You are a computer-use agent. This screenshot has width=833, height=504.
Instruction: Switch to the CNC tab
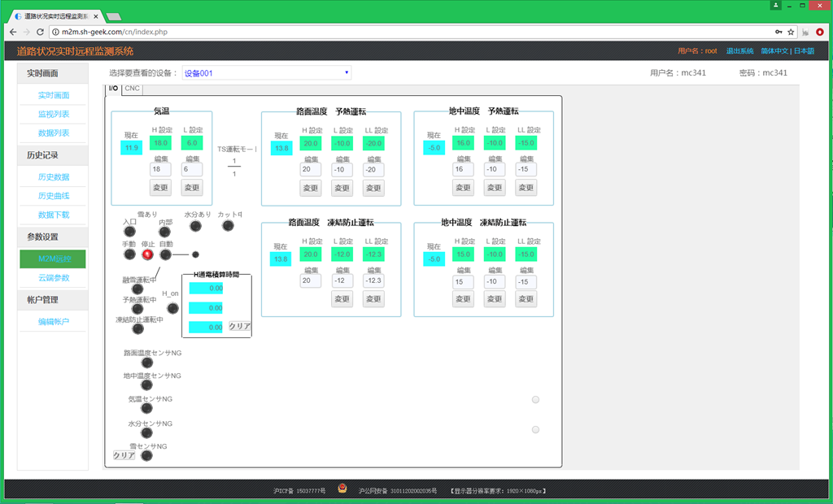pyautogui.click(x=133, y=89)
